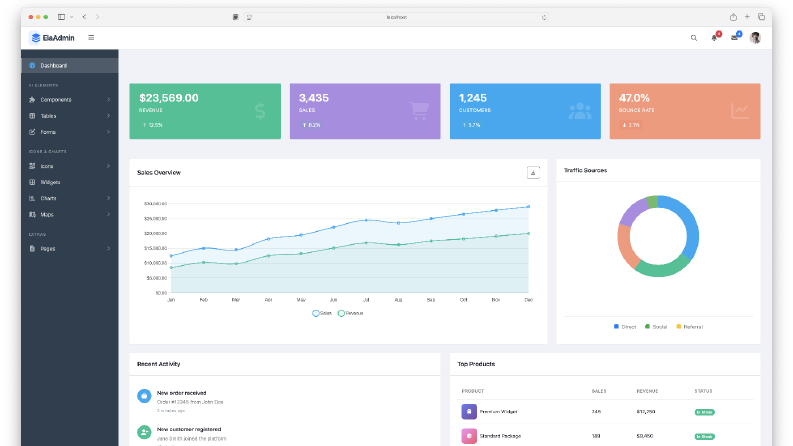
Task: Open messages envelope icon
Action: pos(734,37)
